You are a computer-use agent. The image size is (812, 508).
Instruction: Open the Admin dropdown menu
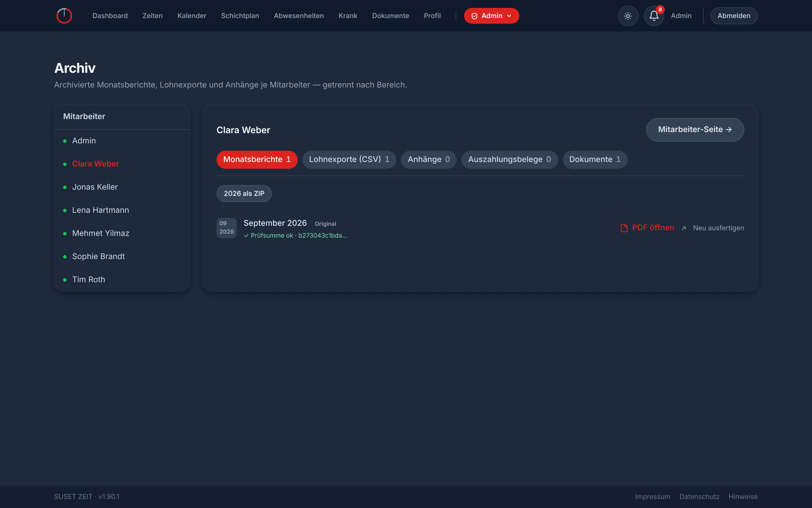[x=491, y=16]
